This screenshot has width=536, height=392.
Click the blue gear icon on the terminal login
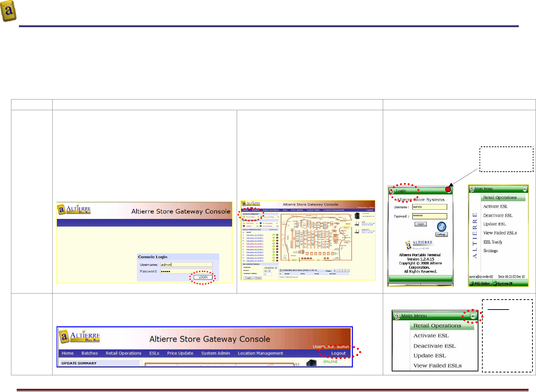[x=441, y=227]
